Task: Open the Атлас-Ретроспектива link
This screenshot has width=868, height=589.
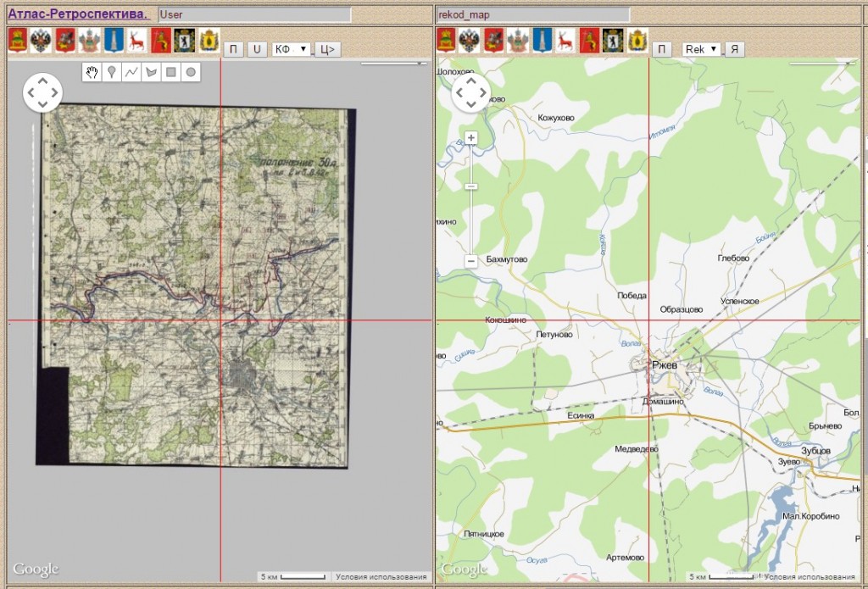Action: [x=78, y=14]
